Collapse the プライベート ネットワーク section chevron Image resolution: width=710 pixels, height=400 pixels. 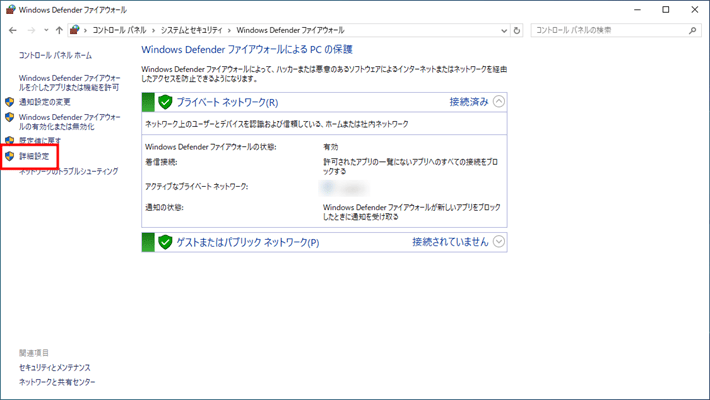[499, 101]
